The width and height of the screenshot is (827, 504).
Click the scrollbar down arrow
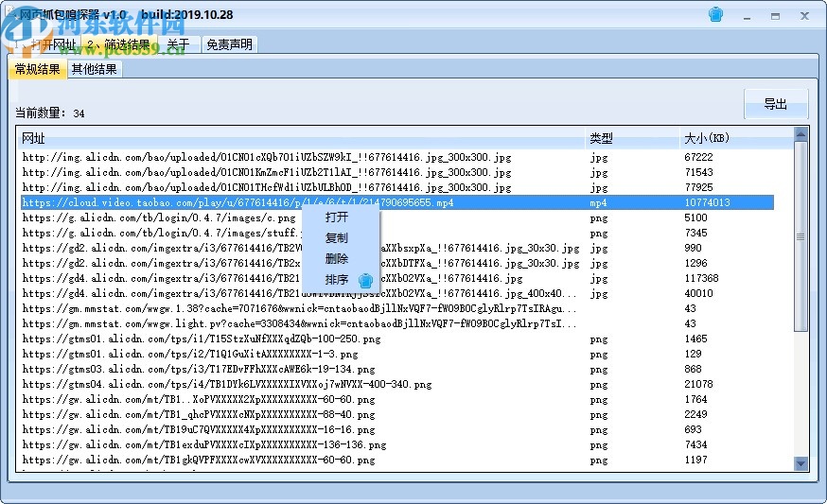tap(801, 464)
